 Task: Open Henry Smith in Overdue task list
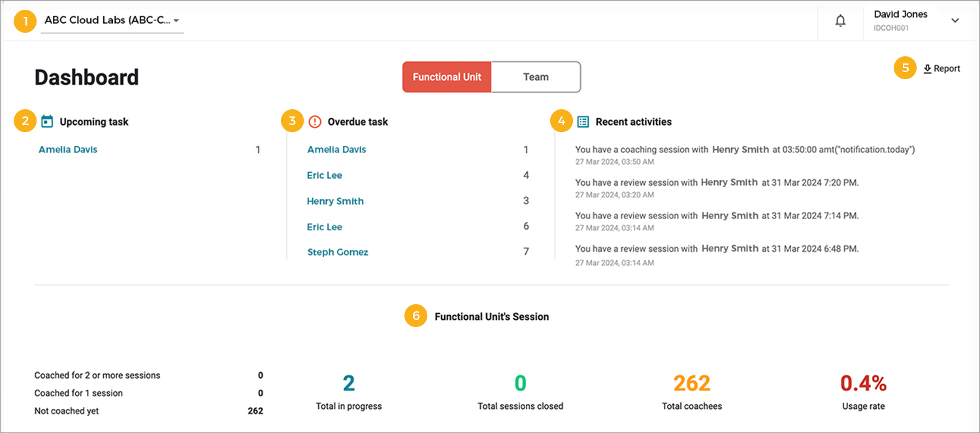[x=335, y=201]
